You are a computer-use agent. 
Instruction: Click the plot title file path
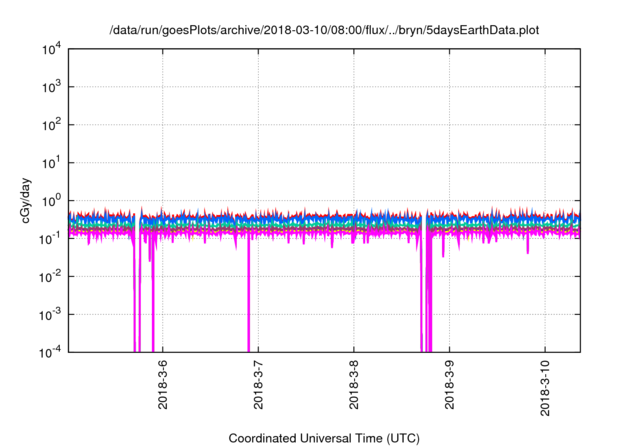[x=324, y=31]
